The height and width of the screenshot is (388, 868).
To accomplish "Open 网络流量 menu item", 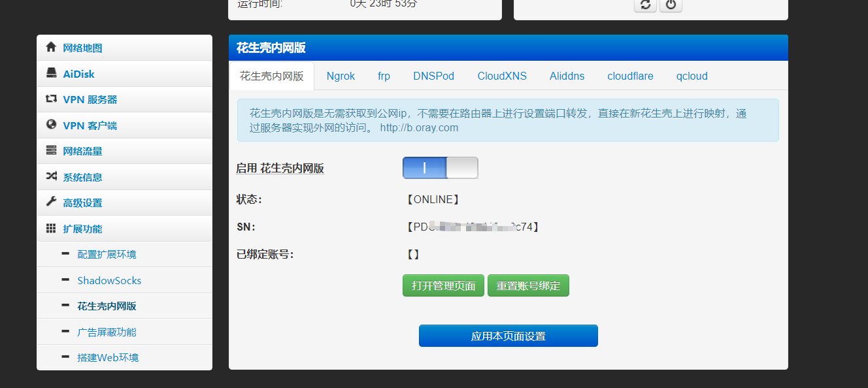I will pos(124,151).
